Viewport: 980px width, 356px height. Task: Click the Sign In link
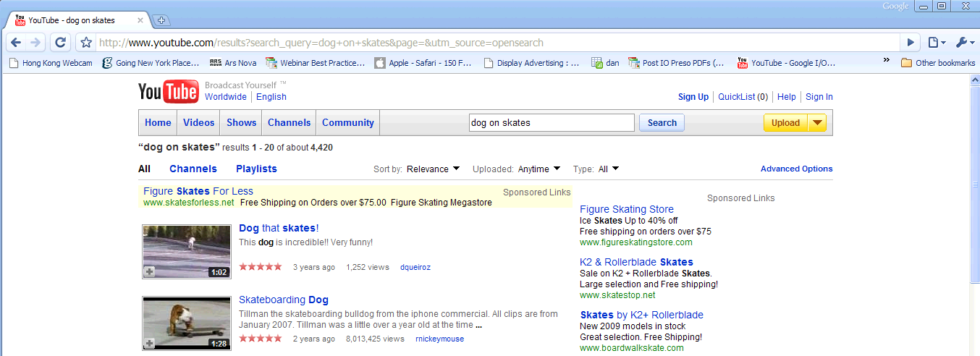(x=819, y=97)
